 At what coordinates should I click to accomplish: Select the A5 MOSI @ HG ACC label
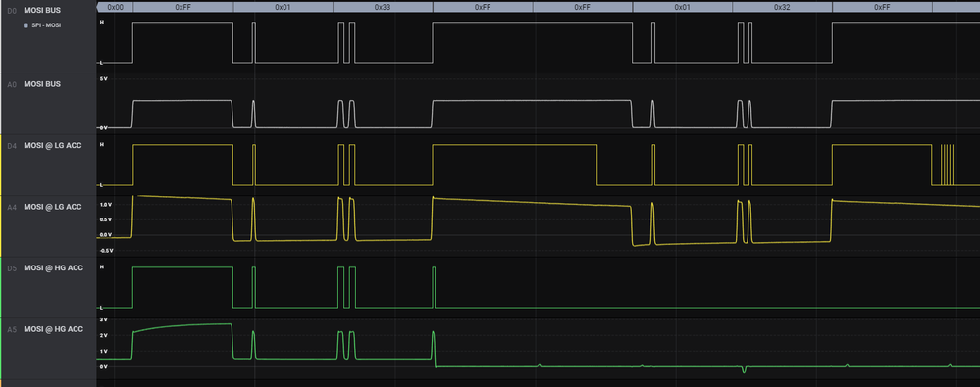pos(53,329)
